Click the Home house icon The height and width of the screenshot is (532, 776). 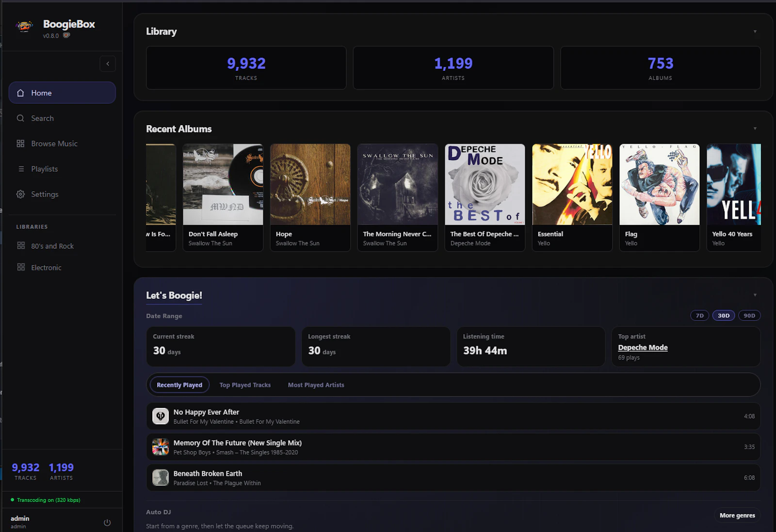coord(20,93)
